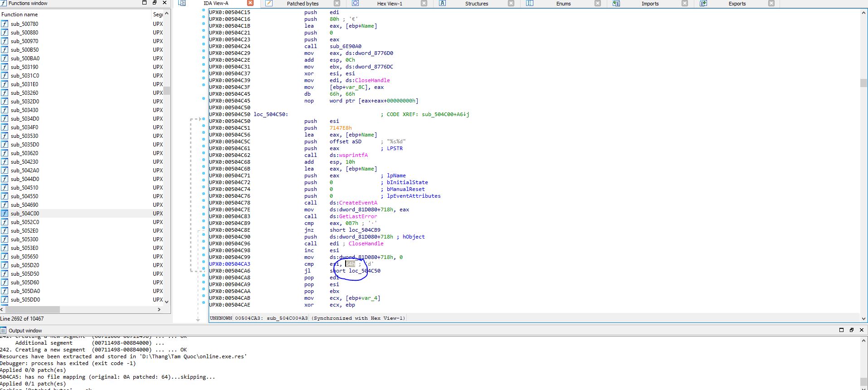Select the IDA View-A tab
868x390 pixels.
(216, 3)
